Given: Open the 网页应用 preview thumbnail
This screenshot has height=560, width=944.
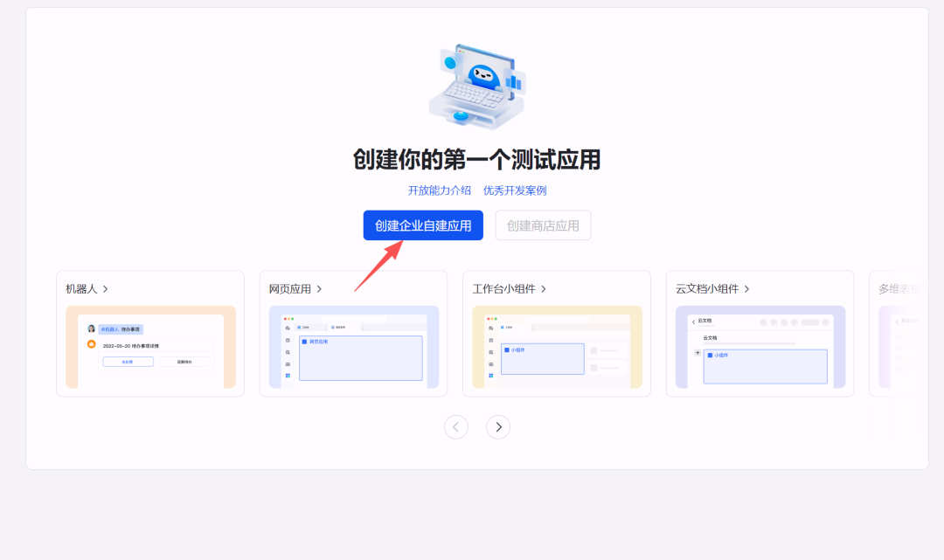Looking at the screenshot, I should point(353,347).
